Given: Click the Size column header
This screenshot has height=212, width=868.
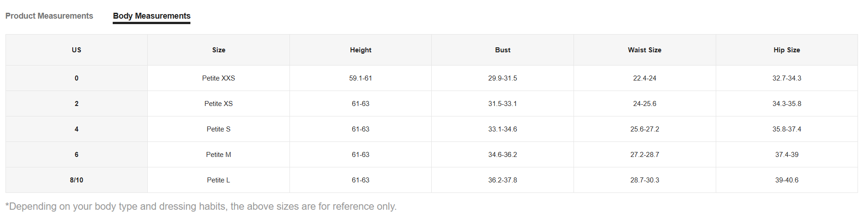Looking at the screenshot, I should tap(219, 50).
